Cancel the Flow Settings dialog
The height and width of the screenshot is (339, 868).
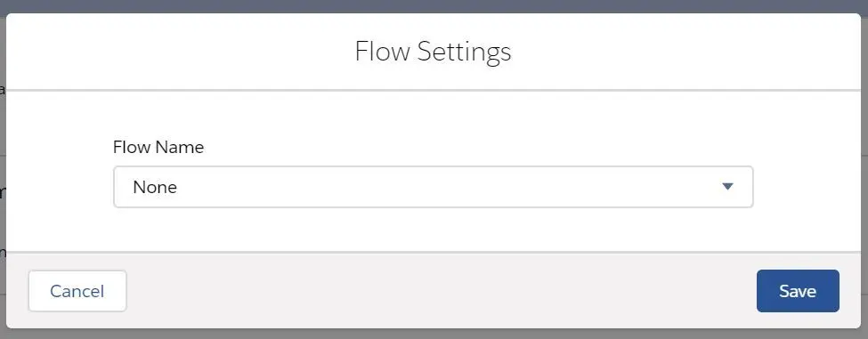click(x=77, y=291)
